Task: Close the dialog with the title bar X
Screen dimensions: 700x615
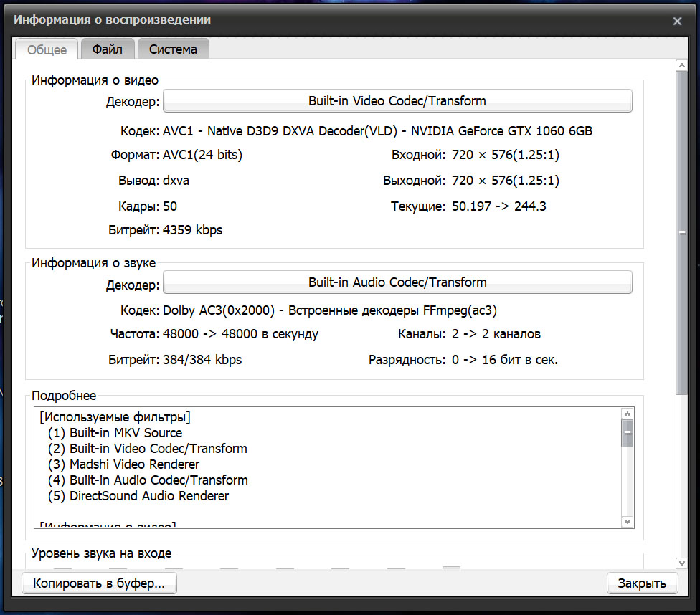Action: pos(677,22)
